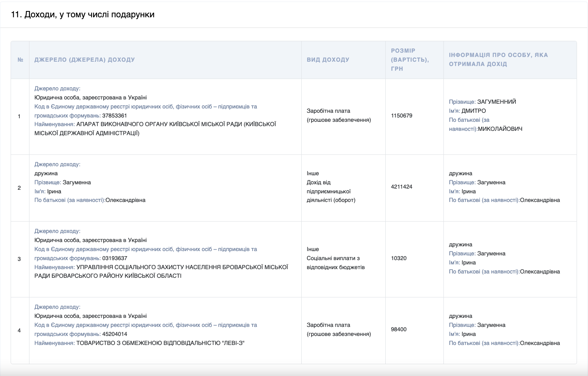Select the amount value 1150679
Image resolution: width=588 pixels, height=376 pixels.
pos(401,116)
